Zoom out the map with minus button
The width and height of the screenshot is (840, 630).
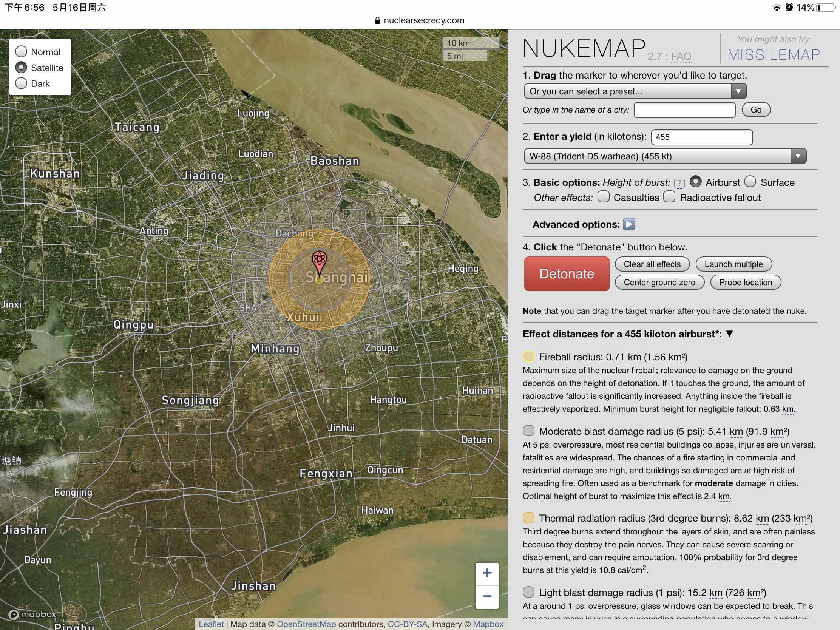[x=487, y=596]
